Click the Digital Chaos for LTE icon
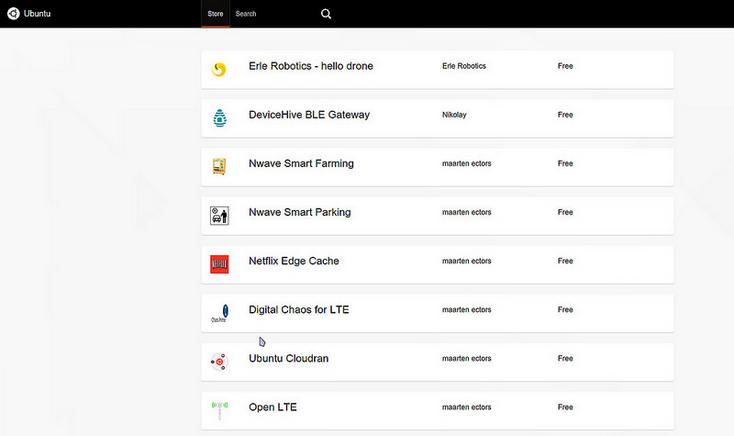The image size is (734, 436). click(x=220, y=313)
